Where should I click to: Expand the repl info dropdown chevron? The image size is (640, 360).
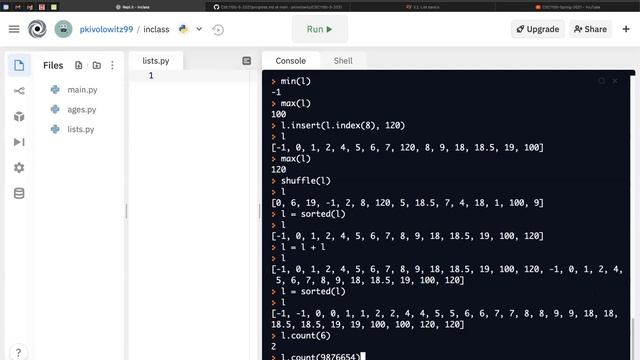(199, 29)
